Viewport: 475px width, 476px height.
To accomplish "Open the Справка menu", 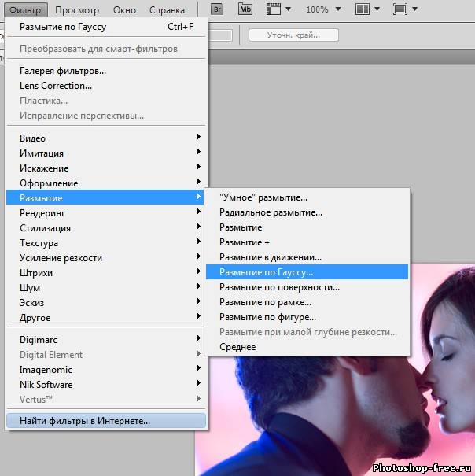I will coord(167,10).
